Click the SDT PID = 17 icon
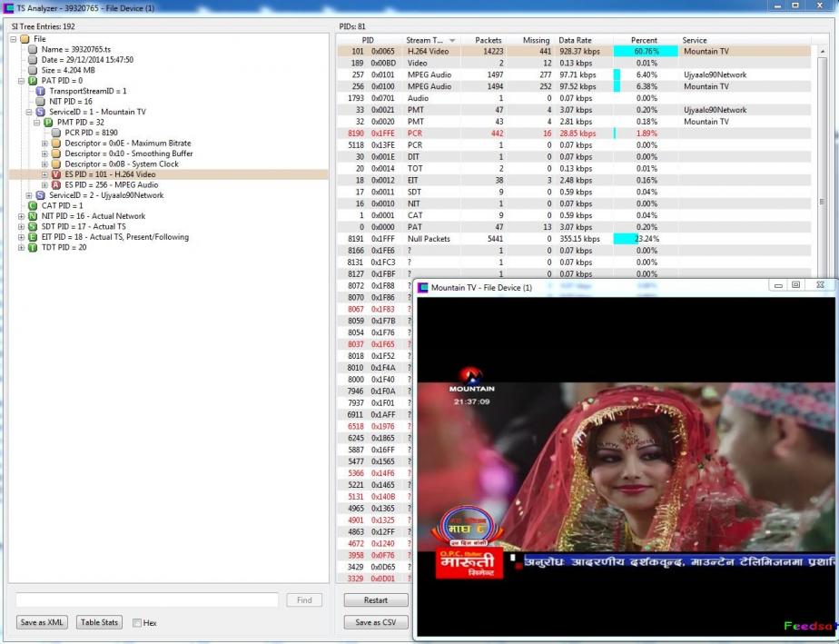Viewport: 839px width, 644px height. (x=33, y=227)
